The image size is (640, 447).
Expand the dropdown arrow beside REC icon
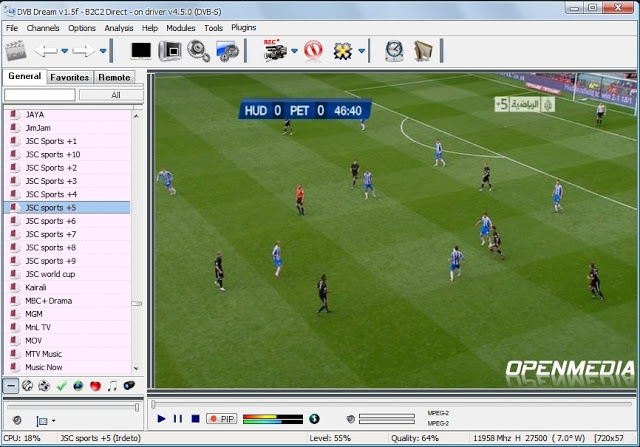point(294,51)
